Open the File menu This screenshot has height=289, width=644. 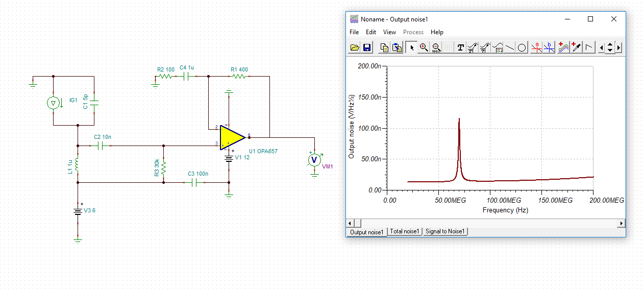click(354, 32)
